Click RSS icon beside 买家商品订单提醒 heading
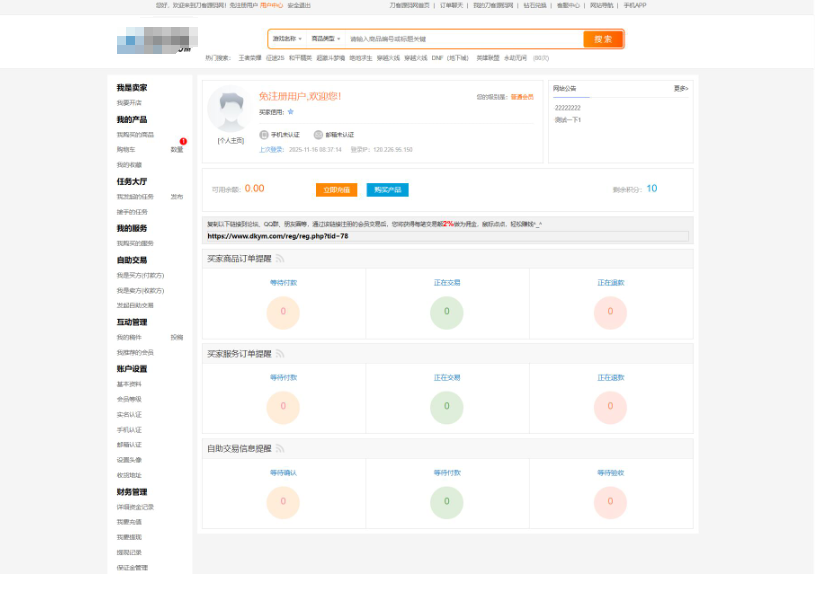The image size is (825, 596). coord(280,257)
